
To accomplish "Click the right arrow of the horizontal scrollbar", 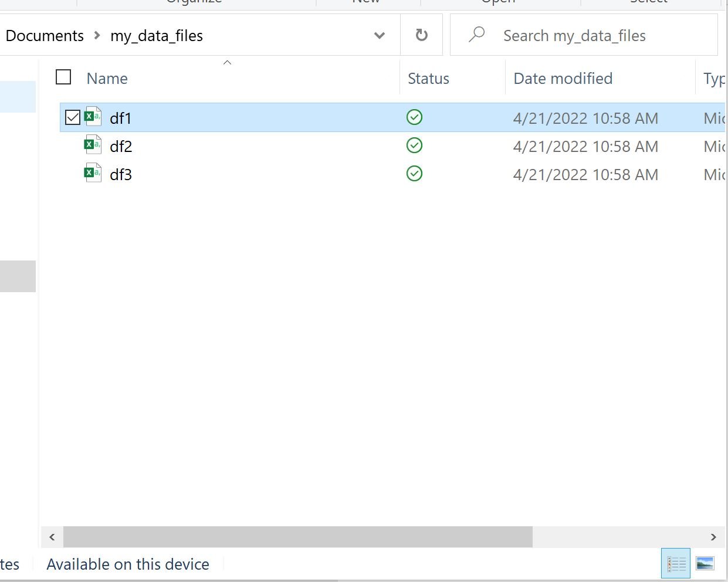I will click(713, 537).
